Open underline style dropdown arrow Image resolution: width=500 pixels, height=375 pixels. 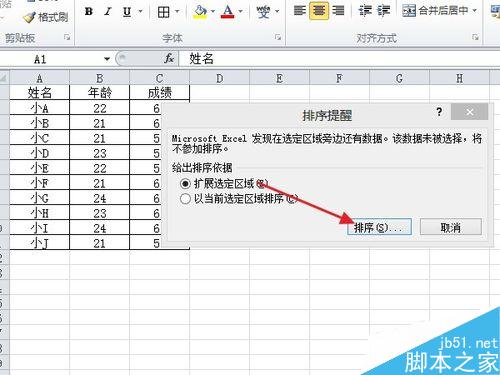tap(141, 12)
